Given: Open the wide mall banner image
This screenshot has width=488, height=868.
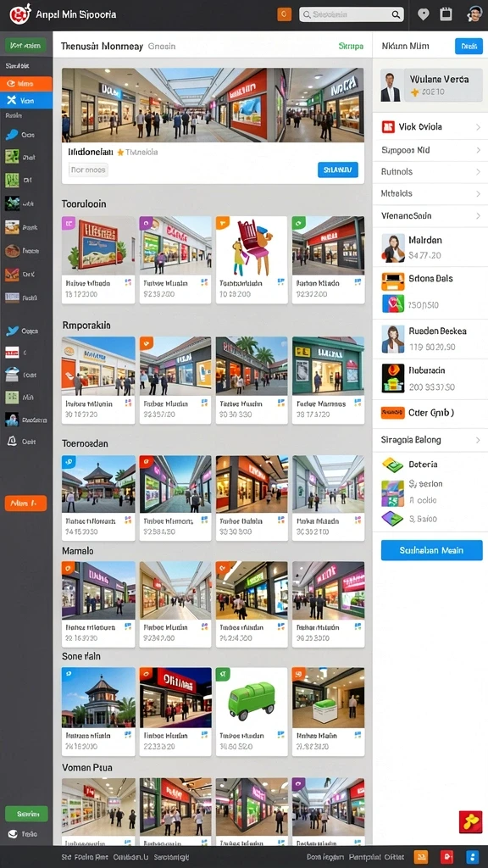Looking at the screenshot, I should point(213,104).
